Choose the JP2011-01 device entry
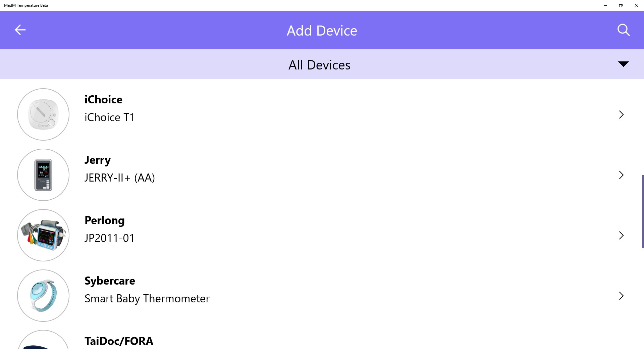Screen dimensions: 644x349 [109, 238]
